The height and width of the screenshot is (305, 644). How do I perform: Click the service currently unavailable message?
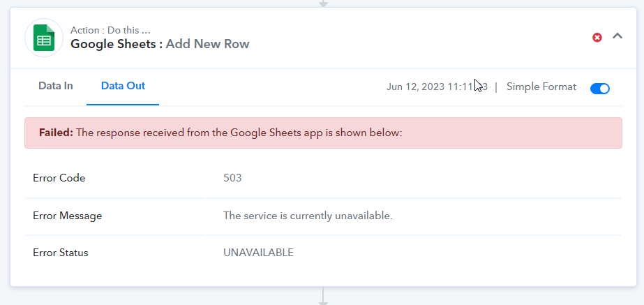point(308,216)
